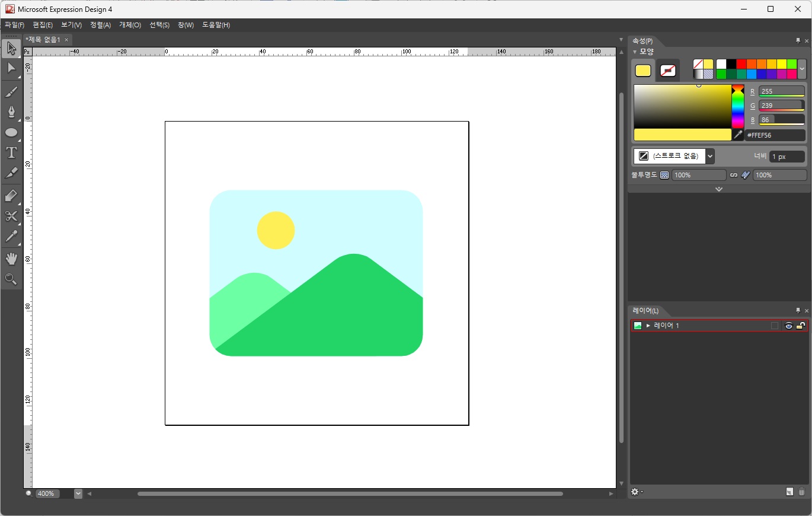Select the 레이어(L) panel tab

click(645, 311)
